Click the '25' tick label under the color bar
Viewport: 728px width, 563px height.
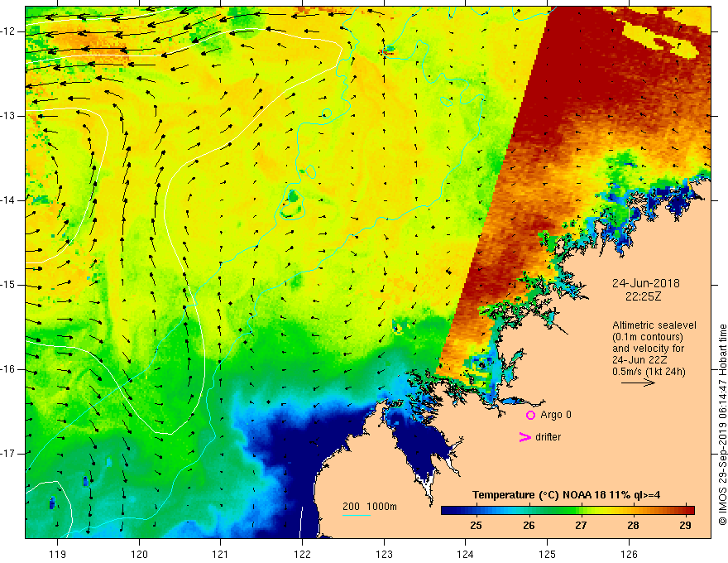coord(476,526)
